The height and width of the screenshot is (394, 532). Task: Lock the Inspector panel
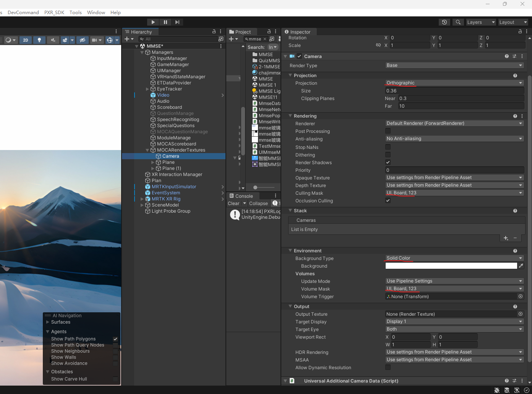520,32
